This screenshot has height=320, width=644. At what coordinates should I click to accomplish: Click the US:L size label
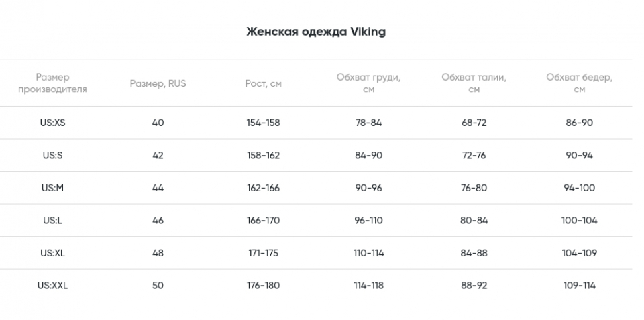(52, 220)
